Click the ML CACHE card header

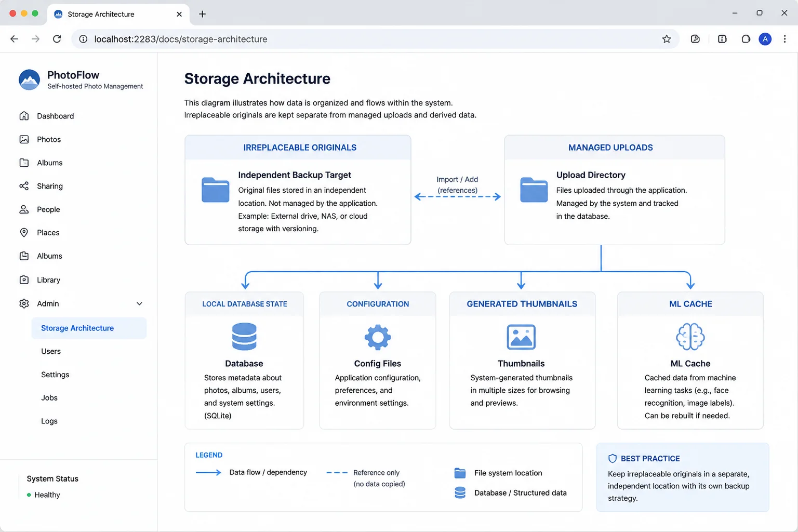point(690,304)
